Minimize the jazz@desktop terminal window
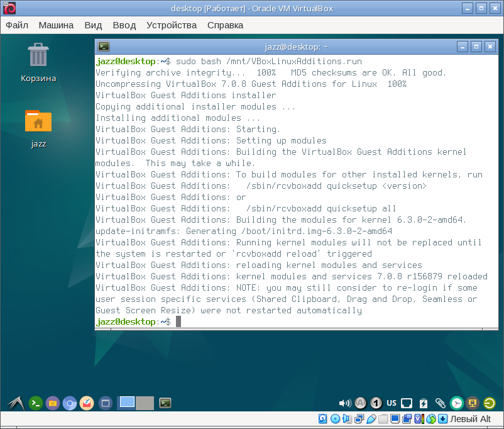This screenshot has height=429, width=504. click(463, 47)
